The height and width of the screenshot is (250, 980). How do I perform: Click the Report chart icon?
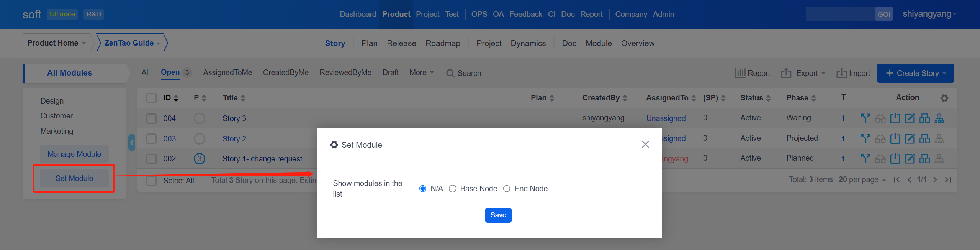740,73
